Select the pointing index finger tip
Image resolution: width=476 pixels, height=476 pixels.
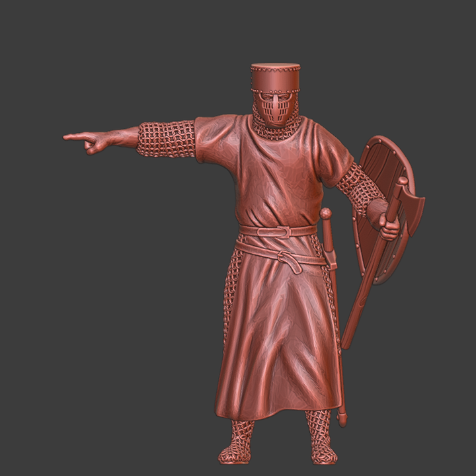[x=67, y=137]
